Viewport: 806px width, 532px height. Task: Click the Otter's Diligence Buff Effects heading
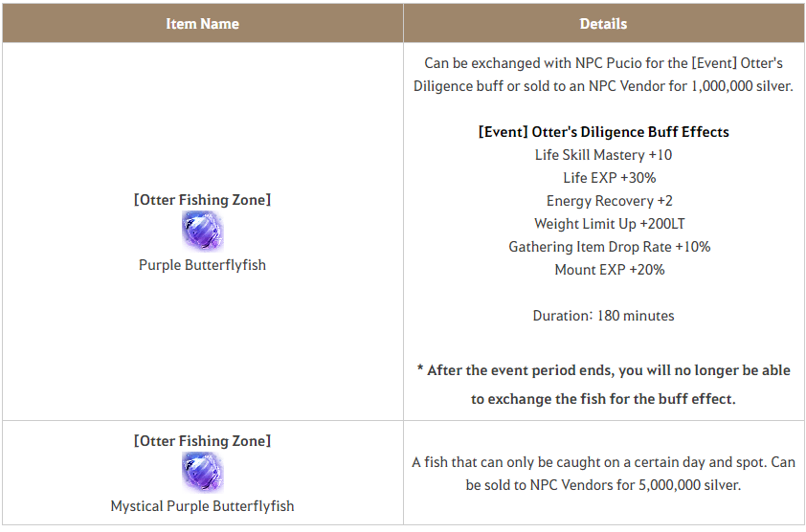603,132
